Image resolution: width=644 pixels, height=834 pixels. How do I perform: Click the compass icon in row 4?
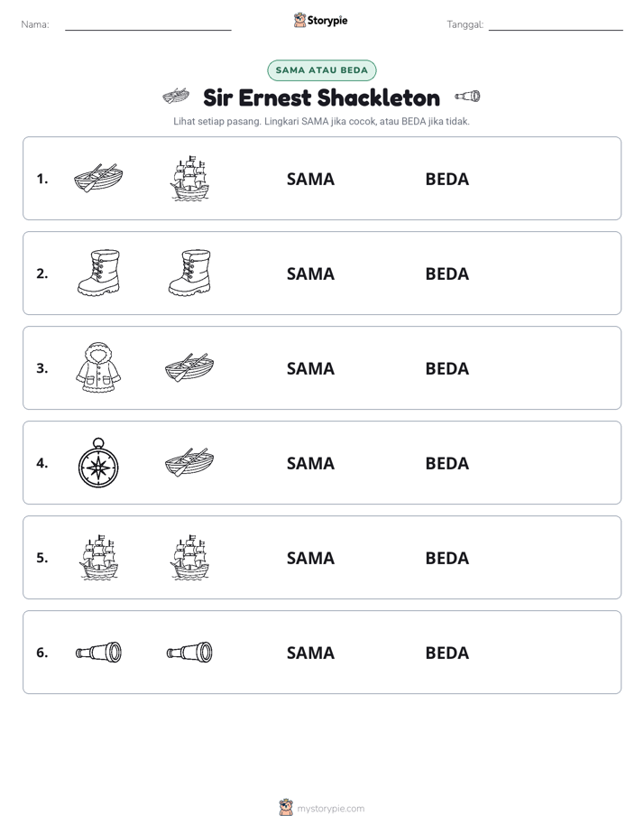tap(98, 463)
